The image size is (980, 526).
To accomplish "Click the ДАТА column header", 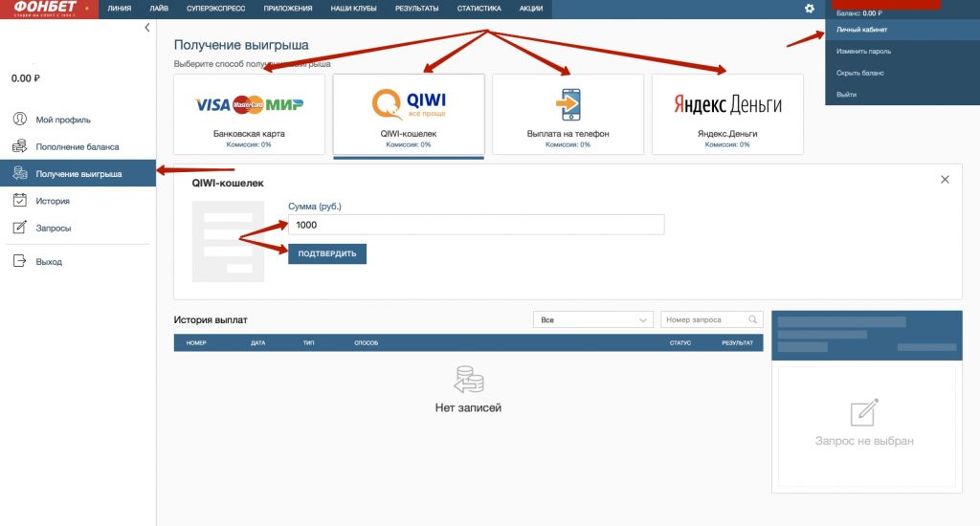I will pos(258,343).
